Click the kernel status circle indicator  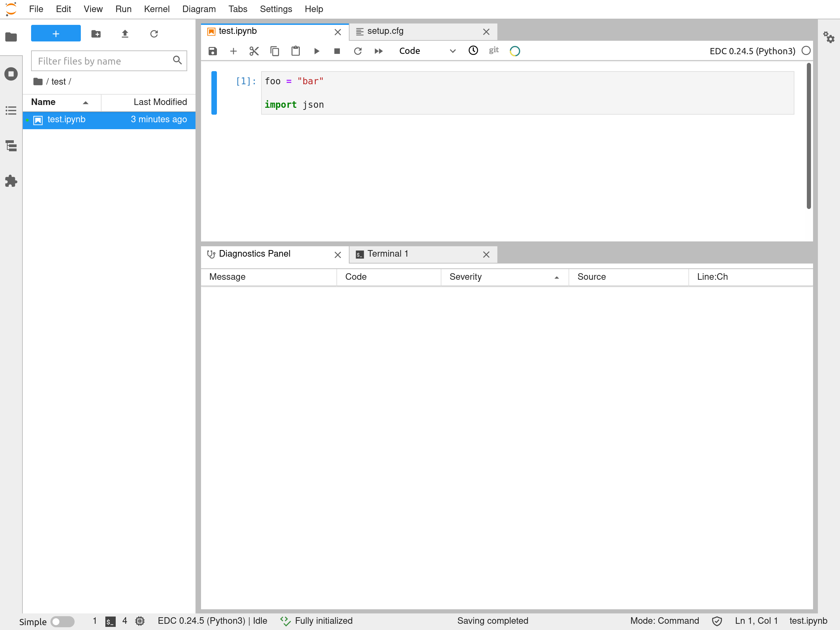806,51
